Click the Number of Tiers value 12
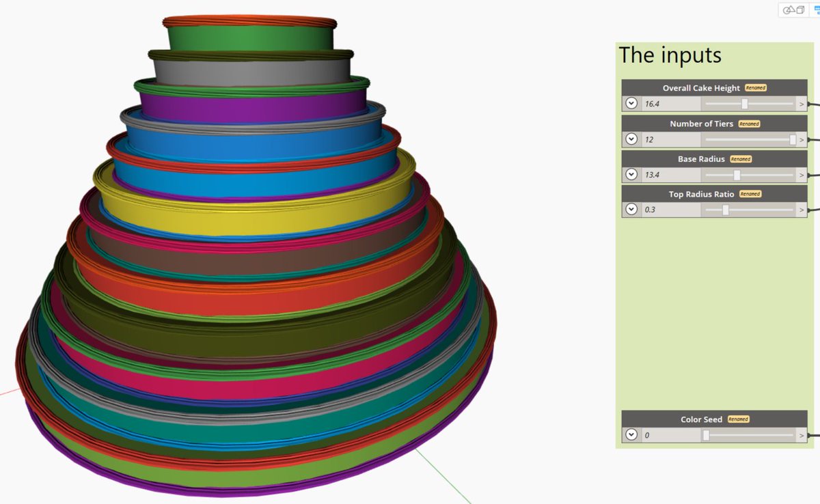The width and height of the screenshot is (820, 504). pos(671,139)
